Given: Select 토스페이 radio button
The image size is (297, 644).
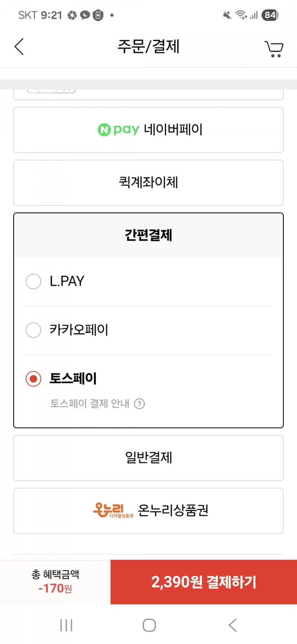Looking at the screenshot, I should coord(33,379).
